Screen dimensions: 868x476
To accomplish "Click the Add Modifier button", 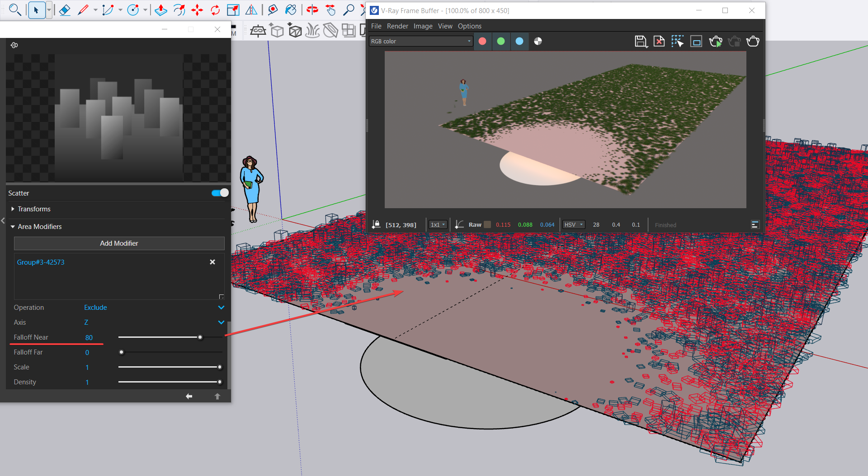I will (x=119, y=243).
